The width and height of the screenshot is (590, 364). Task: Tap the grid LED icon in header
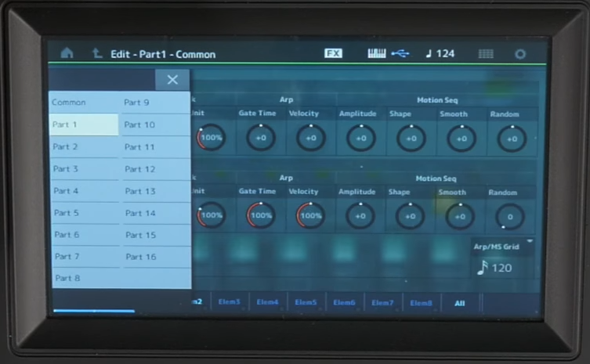[x=486, y=54]
